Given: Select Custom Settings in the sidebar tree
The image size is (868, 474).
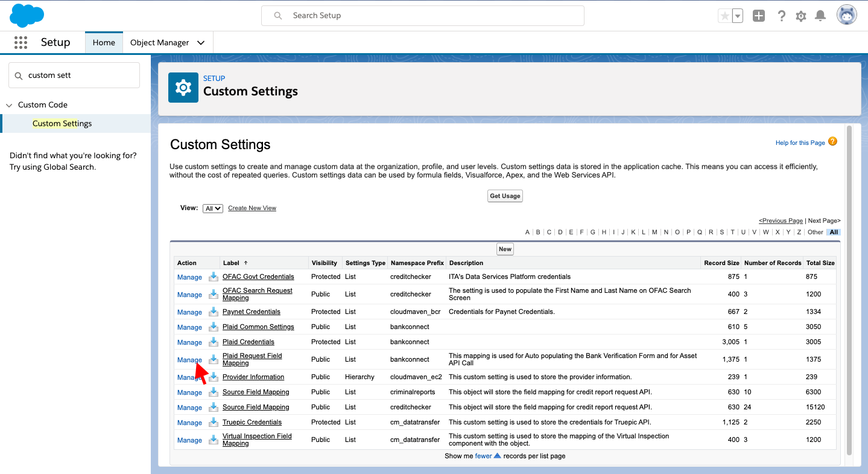Looking at the screenshot, I should [x=62, y=124].
